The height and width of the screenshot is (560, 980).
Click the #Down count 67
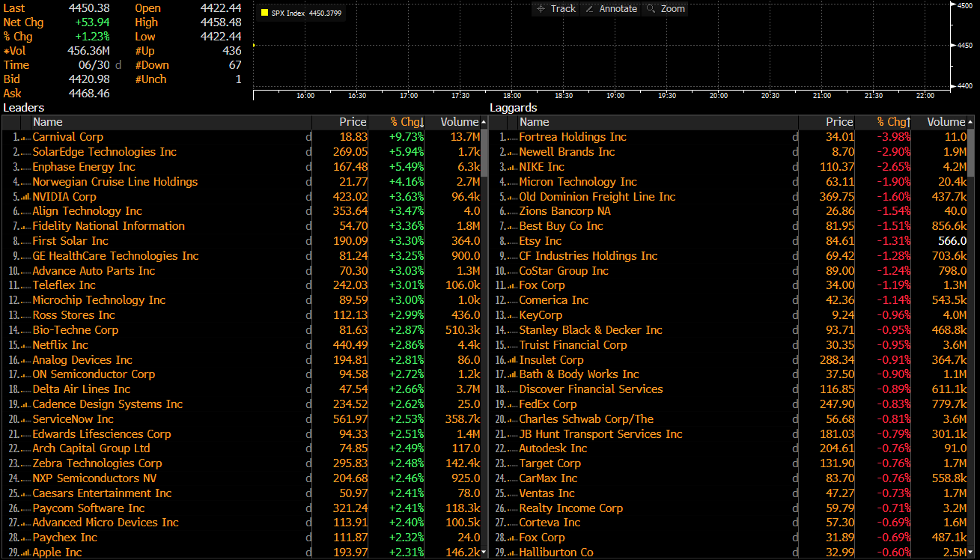click(235, 65)
